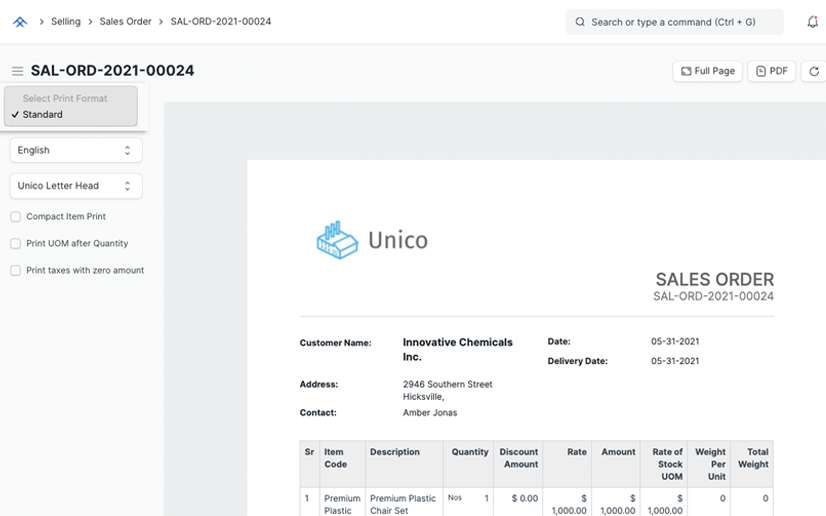This screenshot has width=826, height=516.
Task: Click the ERPNext home logo icon
Action: [20, 21]
